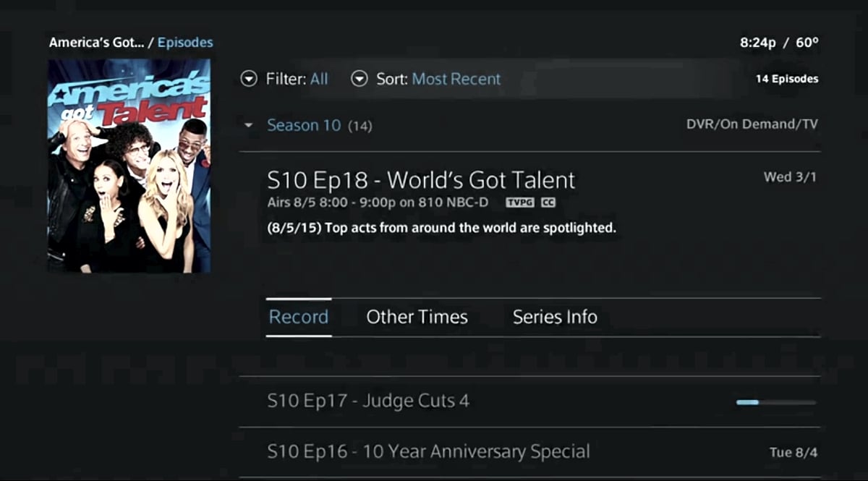The width and height of the screenshot is (868, 481).
Task: Open the Episodes breadcrumb link
Action: (185, 42)
